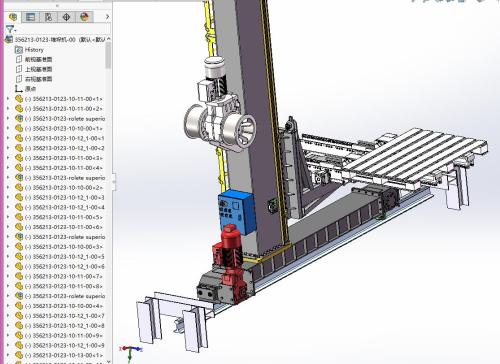This screenshot has width=500, height=364.
Task: Click part icon of 356213-0123-10-11-00<9>
Action: click(x=19, y=335)
